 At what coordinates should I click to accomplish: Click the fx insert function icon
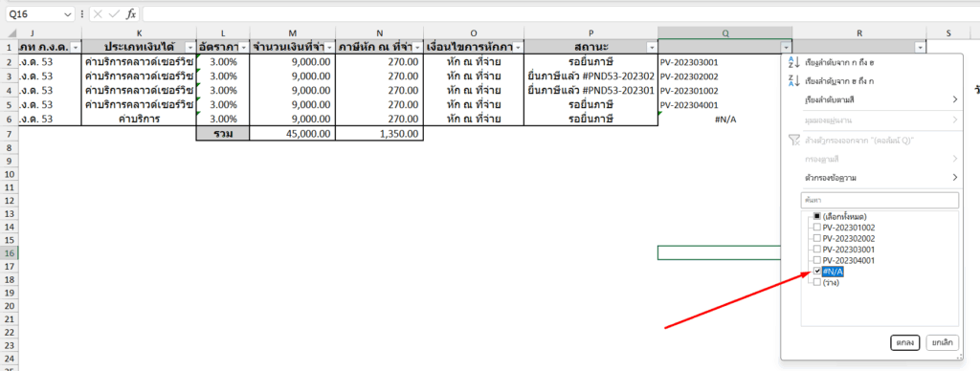[130, 13]
